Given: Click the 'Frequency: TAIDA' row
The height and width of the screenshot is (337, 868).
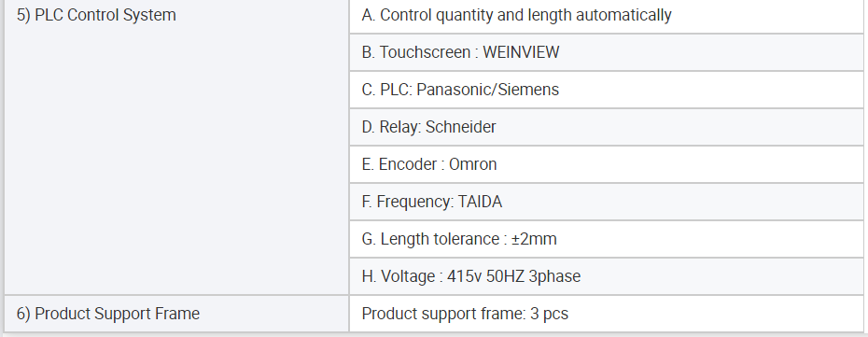Looking at the screenshot, I should [607, 202].
